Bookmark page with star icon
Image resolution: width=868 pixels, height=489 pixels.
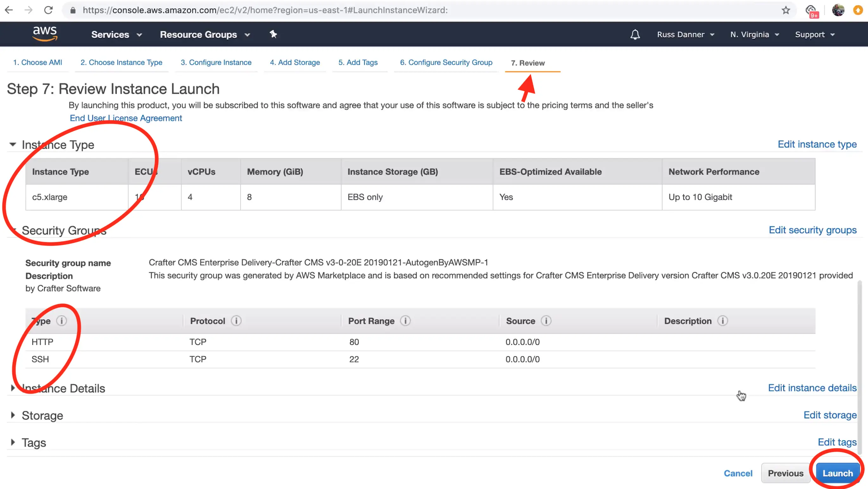[x=786, y=10]
